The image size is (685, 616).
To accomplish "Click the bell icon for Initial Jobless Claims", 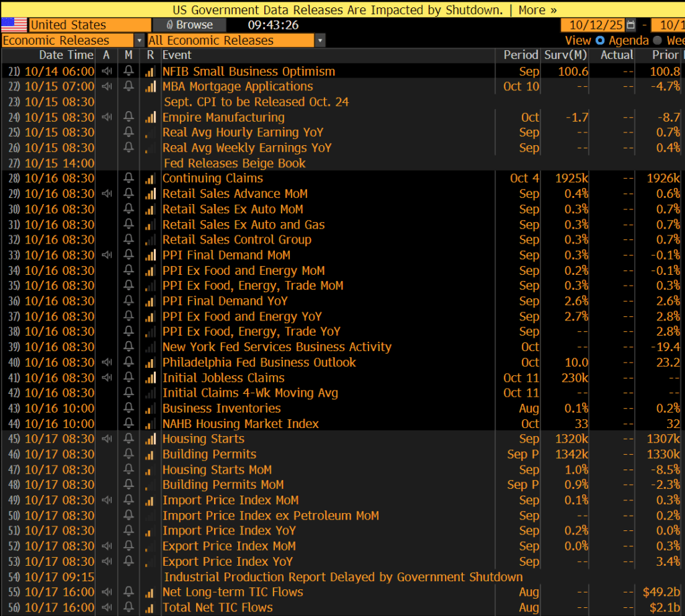I will tap(128, 378).
